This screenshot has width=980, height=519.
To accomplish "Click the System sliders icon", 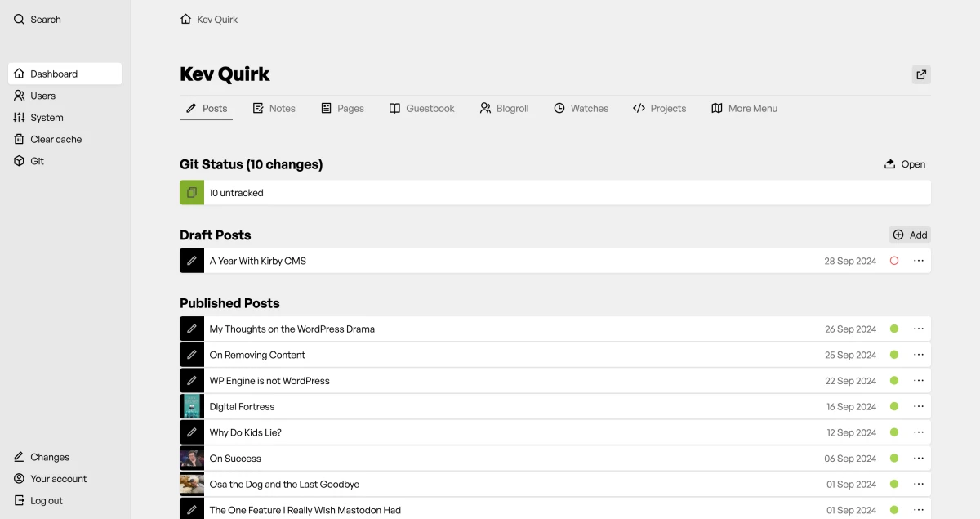I will click(x=20, y=118).
